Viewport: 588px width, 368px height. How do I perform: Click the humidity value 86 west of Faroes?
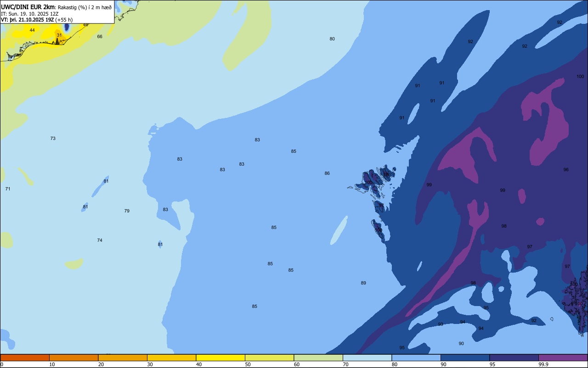coord(327,173)
